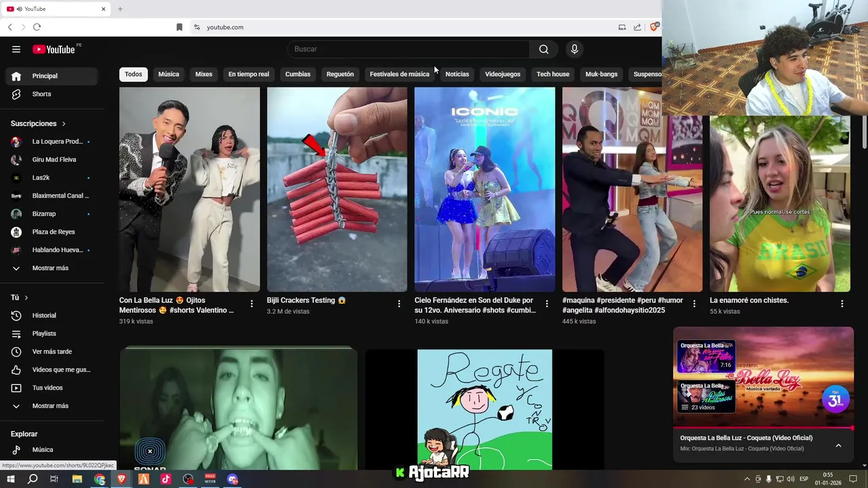Open Shorts in the sidebar
Image resolution: width=868 pixels, height=488 pixels.
(52, 94)
